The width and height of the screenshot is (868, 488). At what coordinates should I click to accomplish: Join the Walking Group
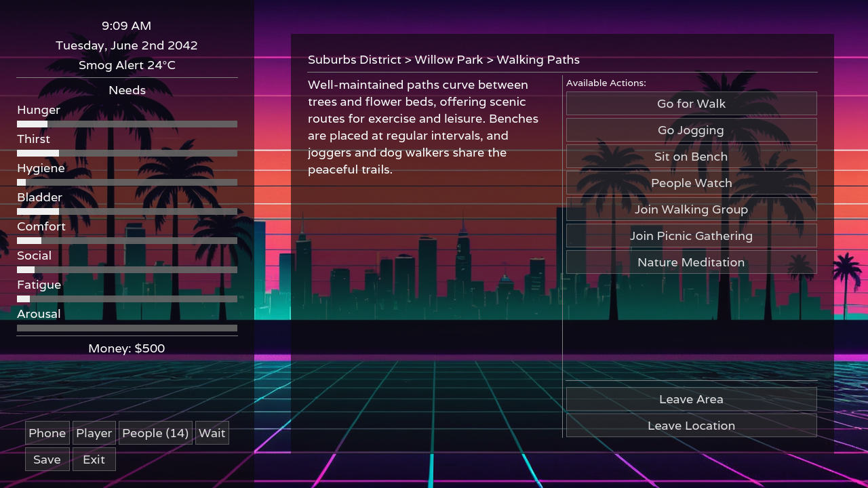coord(691,209)
